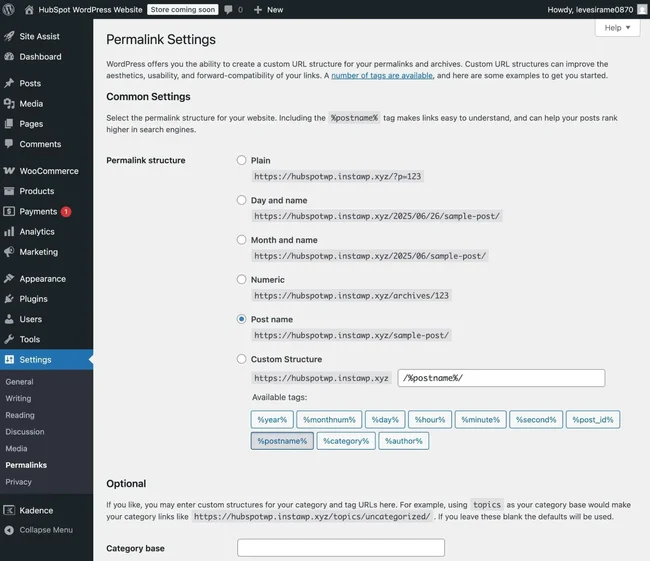
Task: Insert the %category% tag button
Action: tap(346, 441)
